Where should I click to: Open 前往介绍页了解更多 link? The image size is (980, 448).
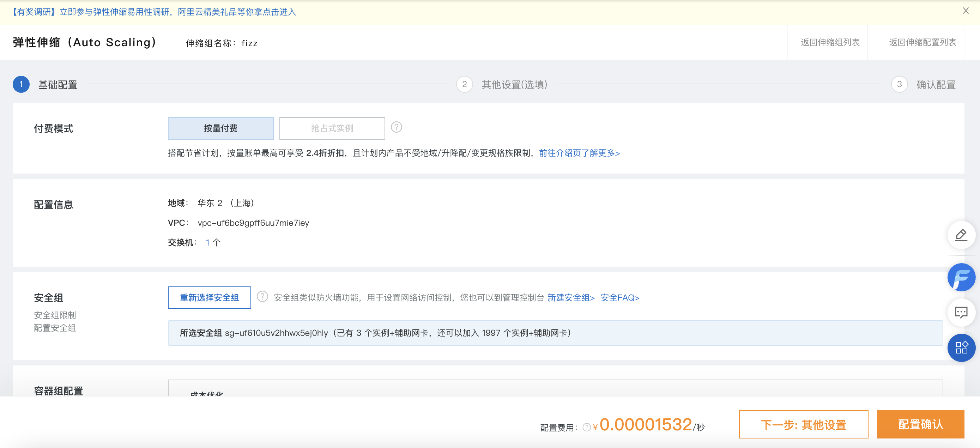click(x=579, y=153)
